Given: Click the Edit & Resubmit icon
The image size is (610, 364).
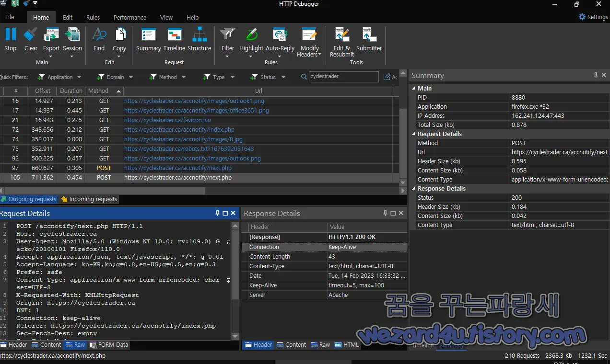Looking at the screenshot, I should 342,35.
